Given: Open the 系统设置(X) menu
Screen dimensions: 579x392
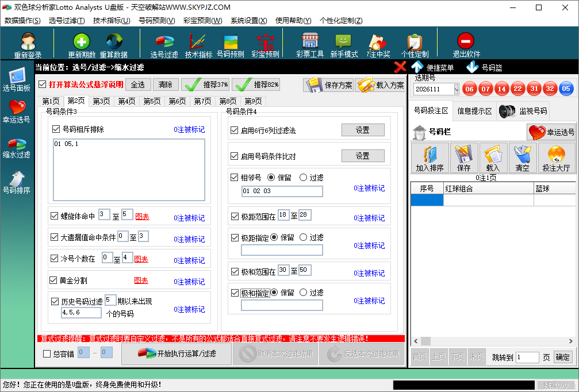Looking at the screenshot, I should [x=249, y=21].
